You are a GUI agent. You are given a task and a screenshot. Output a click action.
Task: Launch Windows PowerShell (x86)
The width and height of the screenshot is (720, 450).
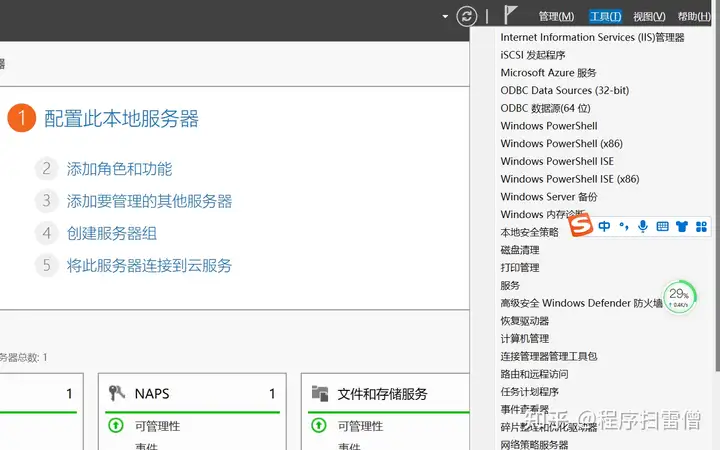[562, 144]
